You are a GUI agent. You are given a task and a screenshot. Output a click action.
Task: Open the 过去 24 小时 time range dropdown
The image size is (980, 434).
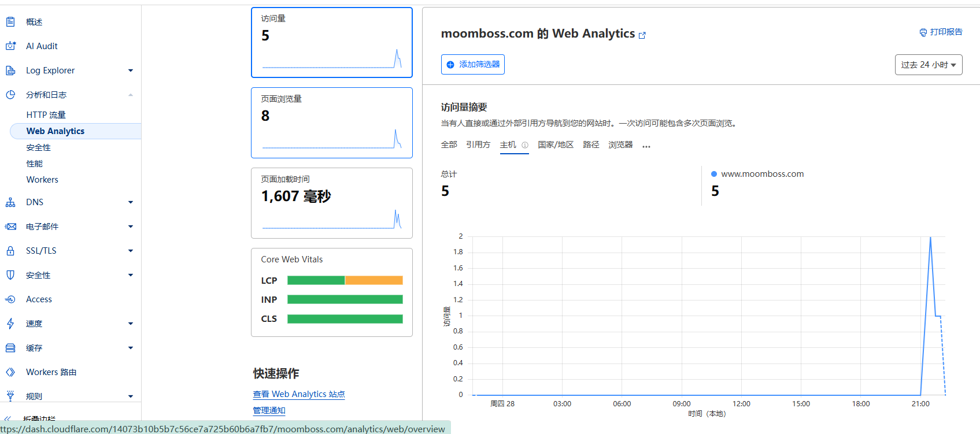click(x=929, y=65)
